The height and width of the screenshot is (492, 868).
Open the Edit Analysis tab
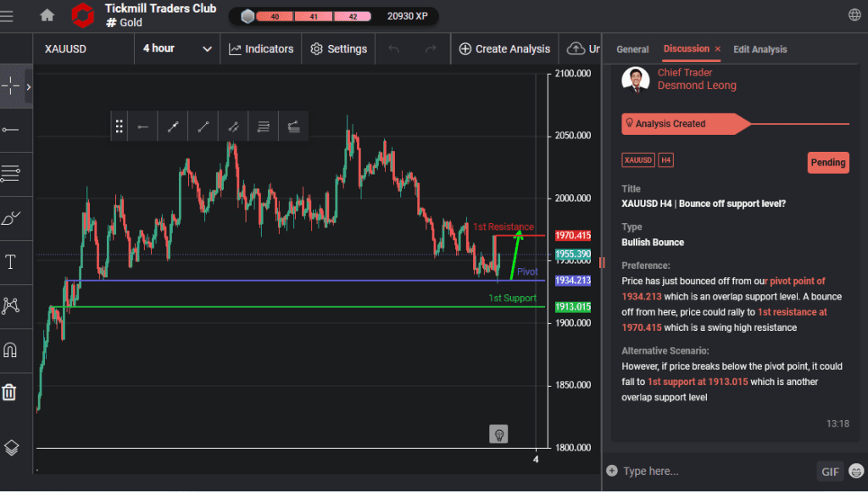(x=759, y=49)
